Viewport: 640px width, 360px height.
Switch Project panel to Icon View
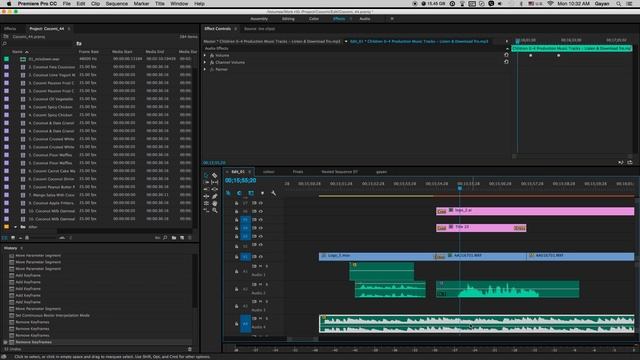point(13,238)
